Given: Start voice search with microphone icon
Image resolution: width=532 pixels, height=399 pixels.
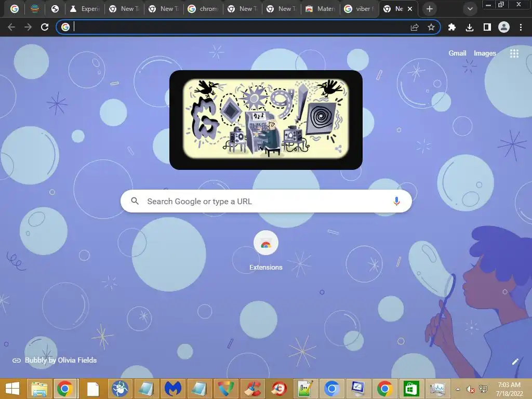Looking at the screenshot, I should click(396, 201).
